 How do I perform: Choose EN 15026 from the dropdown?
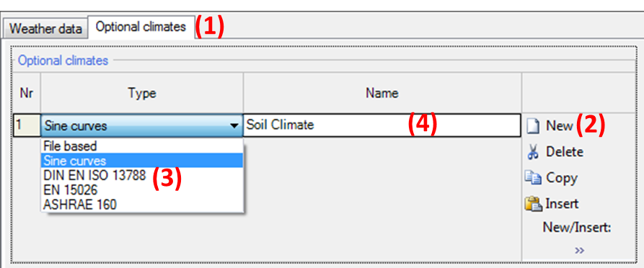coord(70,189)
